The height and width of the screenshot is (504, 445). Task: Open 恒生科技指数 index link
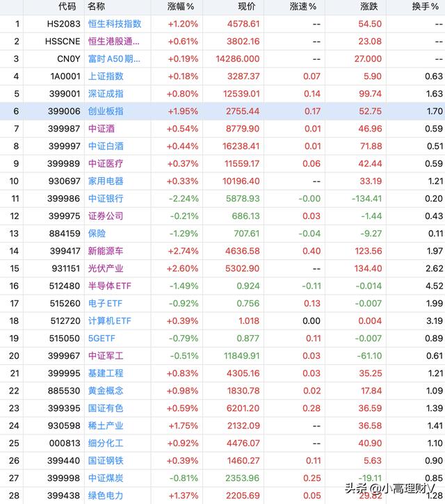tap(115, 24)
